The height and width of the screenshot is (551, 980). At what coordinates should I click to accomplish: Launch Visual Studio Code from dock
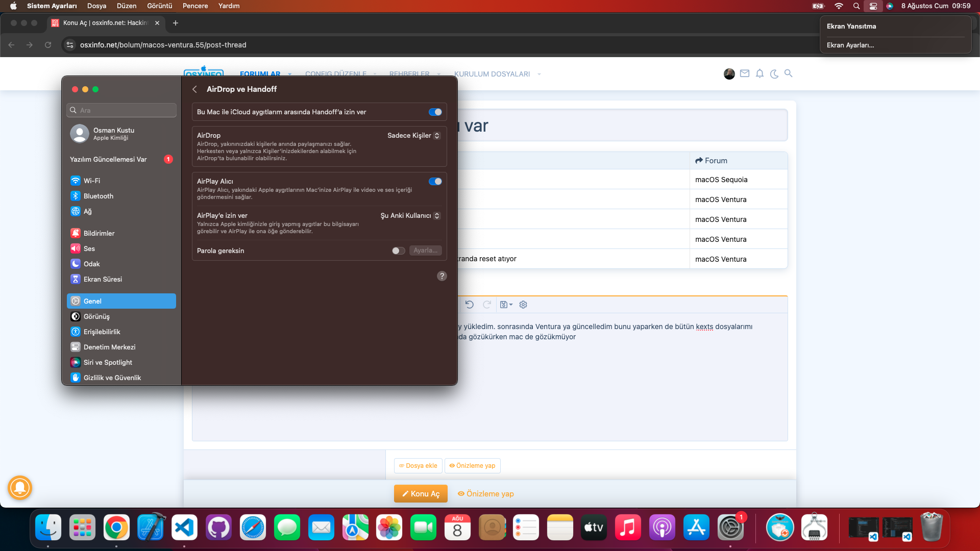click(184, 528)
